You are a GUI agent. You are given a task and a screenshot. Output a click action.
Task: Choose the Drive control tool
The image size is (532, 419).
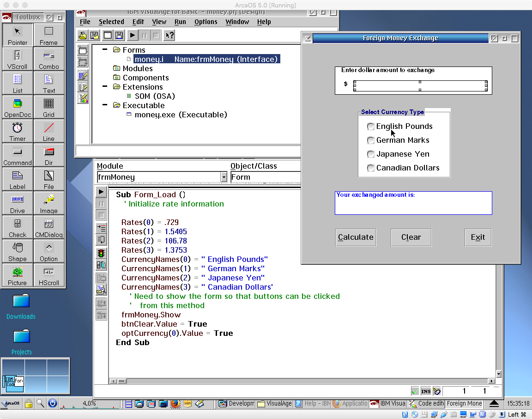tap(18, 204)
